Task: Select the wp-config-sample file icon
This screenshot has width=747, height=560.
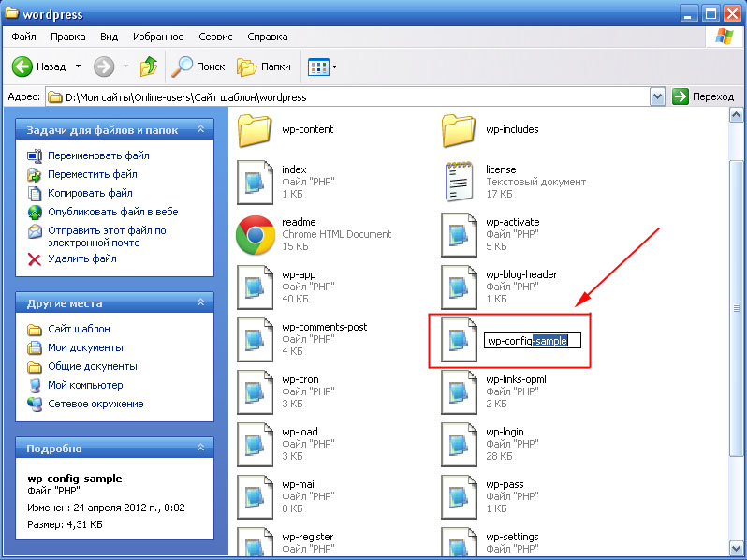Action: click(x=459, y=339)
